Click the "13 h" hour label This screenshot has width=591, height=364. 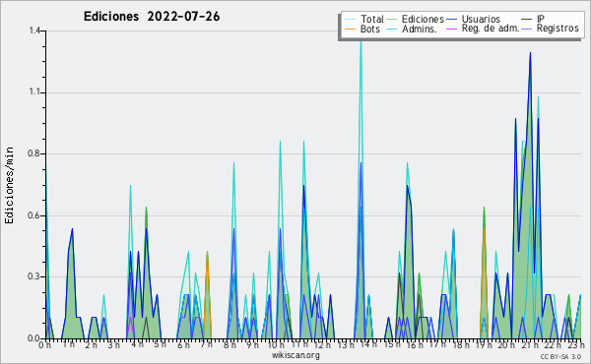tap(346, 345)
